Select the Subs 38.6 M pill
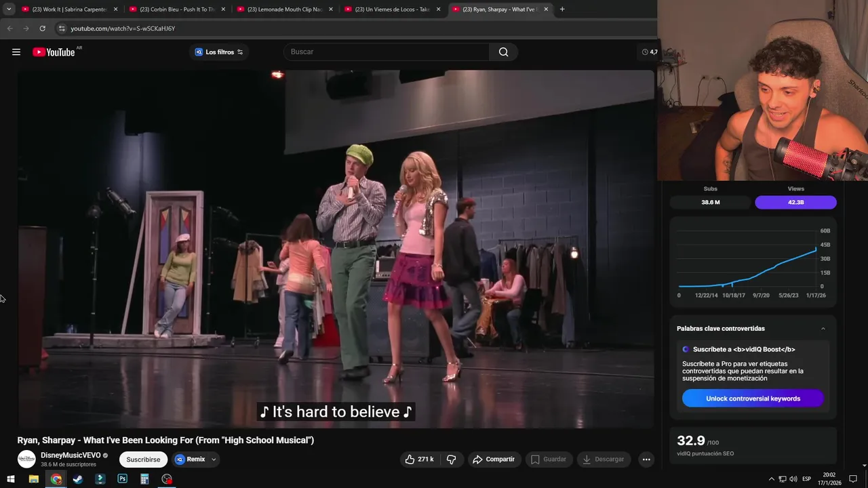The height and width of the screenshot is (488, 868). pyautogui.click(x=711, y=202)
